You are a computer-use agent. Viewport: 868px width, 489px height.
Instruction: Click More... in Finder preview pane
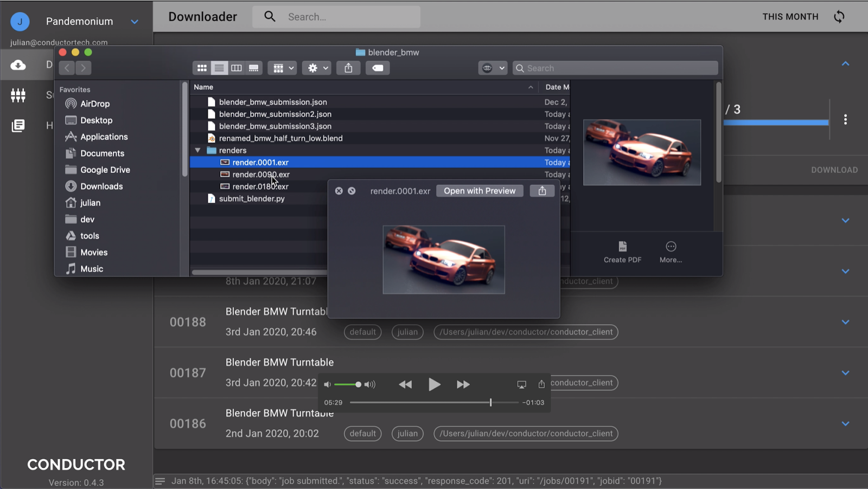(x=671, y=253)
